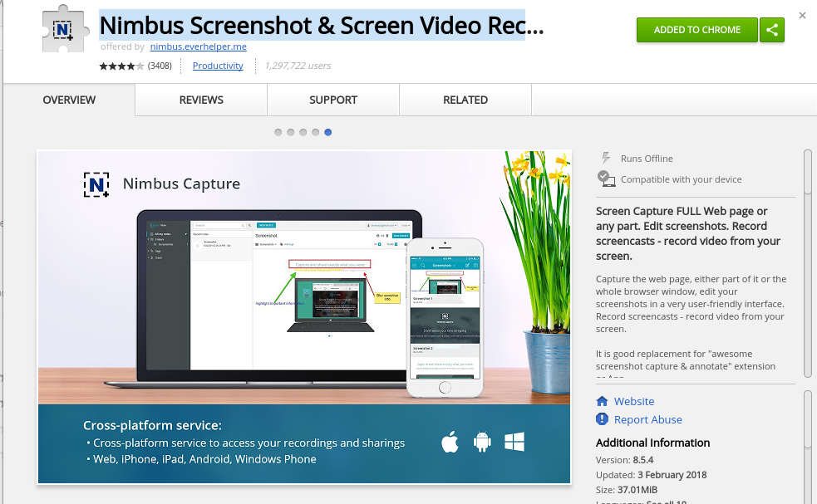Click the 'Updated: 3 February 2018' text

pyautogui.click(x=652, y=476)
